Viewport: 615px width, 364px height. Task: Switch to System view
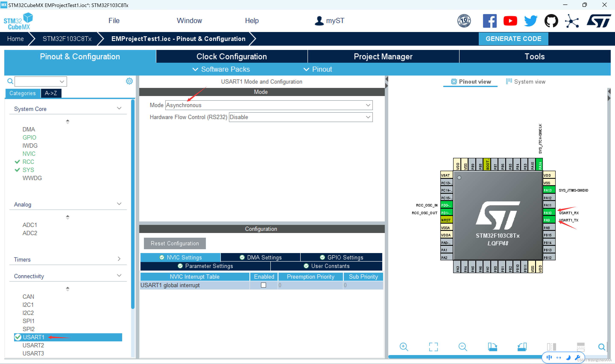(x=526, y=82)
